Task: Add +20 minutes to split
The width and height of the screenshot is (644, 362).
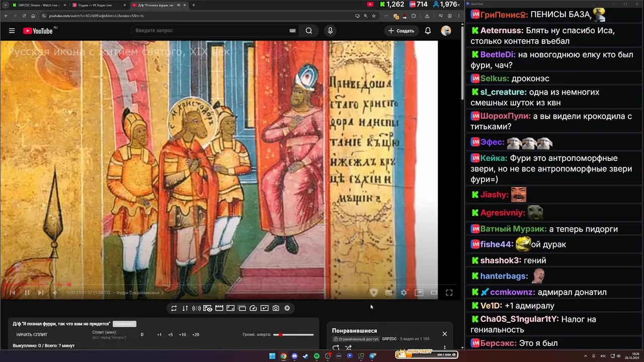Action: click(195, 334)
